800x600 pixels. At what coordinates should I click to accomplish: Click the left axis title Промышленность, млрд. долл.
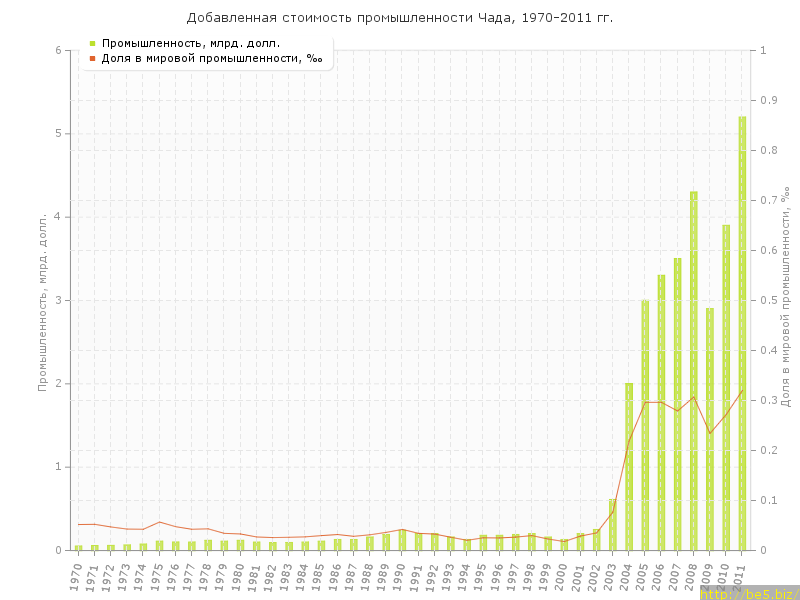point(43,300)
